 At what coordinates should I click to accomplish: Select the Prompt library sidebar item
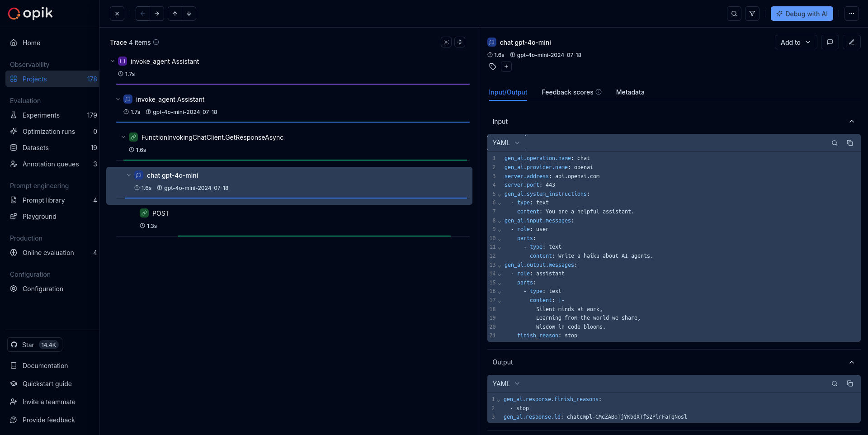click(x=43, y=200)
